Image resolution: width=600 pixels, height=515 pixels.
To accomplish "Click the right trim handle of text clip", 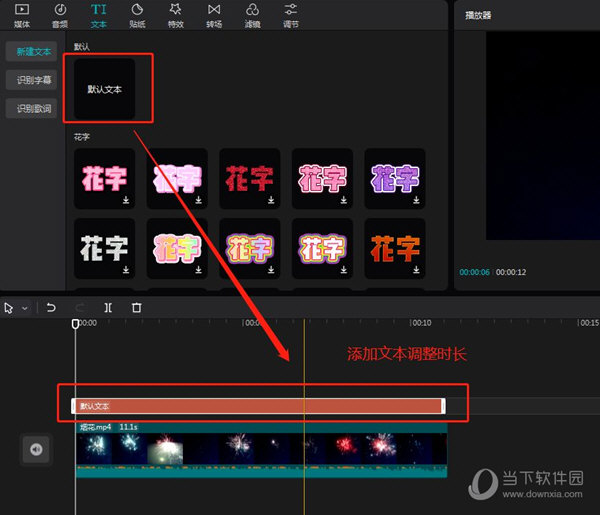I will click(x=443, y=406).
